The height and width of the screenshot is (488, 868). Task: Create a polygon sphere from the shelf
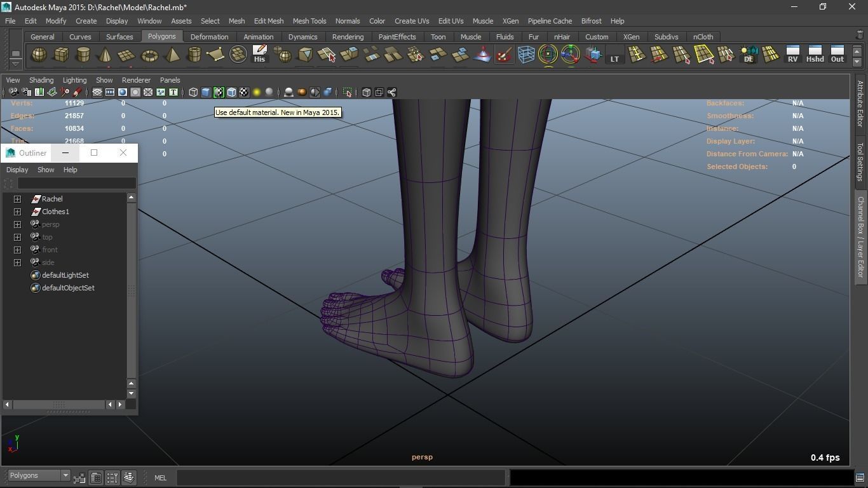(x=39, y=55)
